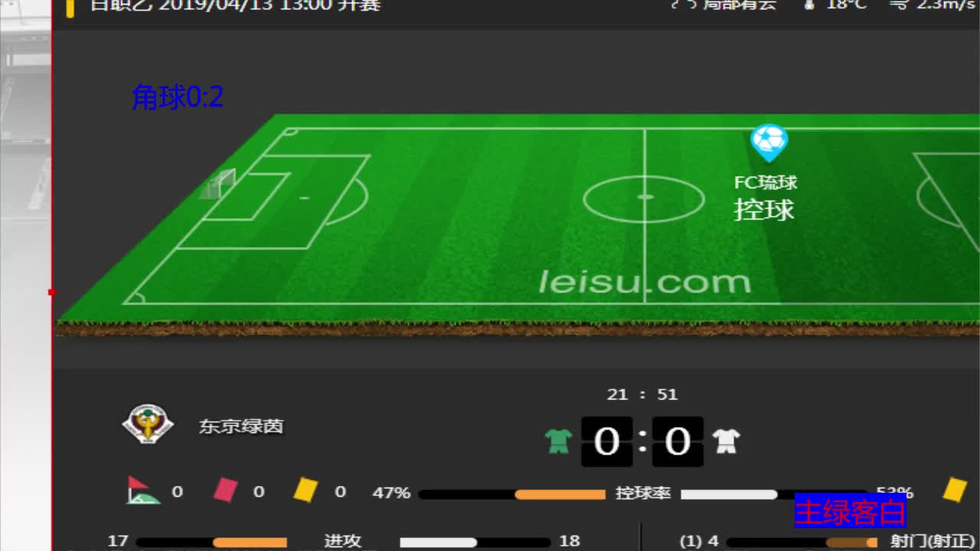Click the 角球0:2 corner count label

(x=178, y=97)
